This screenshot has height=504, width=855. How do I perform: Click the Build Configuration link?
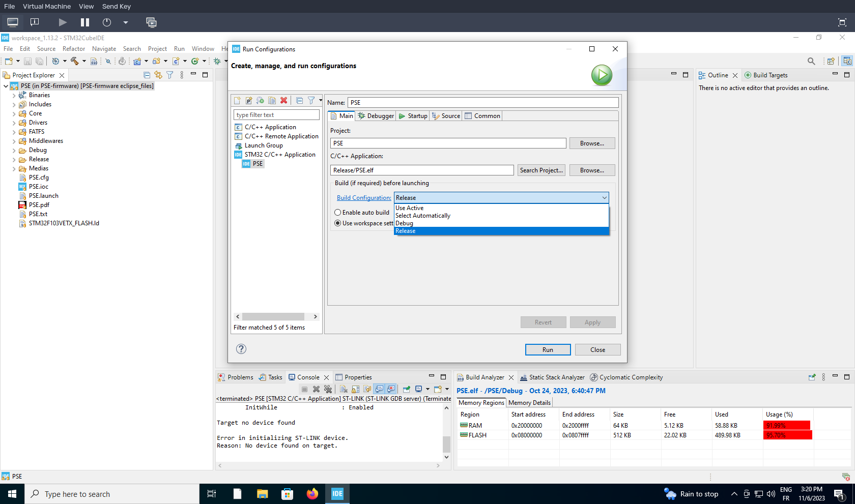pyautogui.click(x=364, y=198)
